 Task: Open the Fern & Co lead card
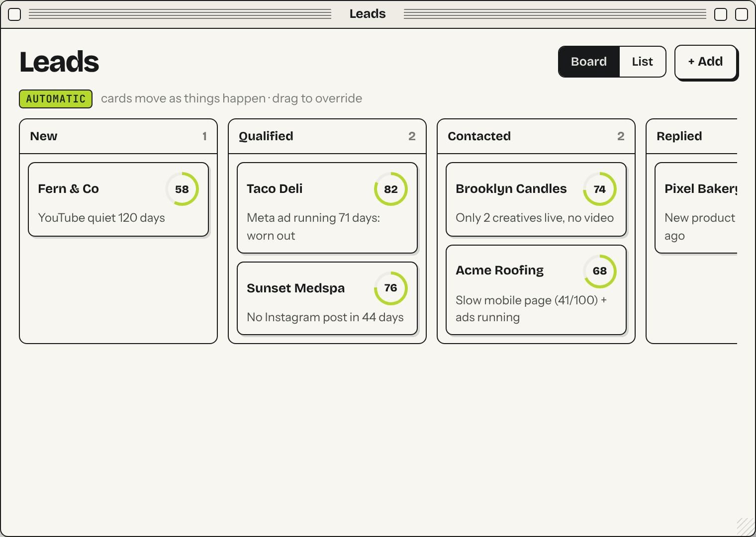[118, 199]
